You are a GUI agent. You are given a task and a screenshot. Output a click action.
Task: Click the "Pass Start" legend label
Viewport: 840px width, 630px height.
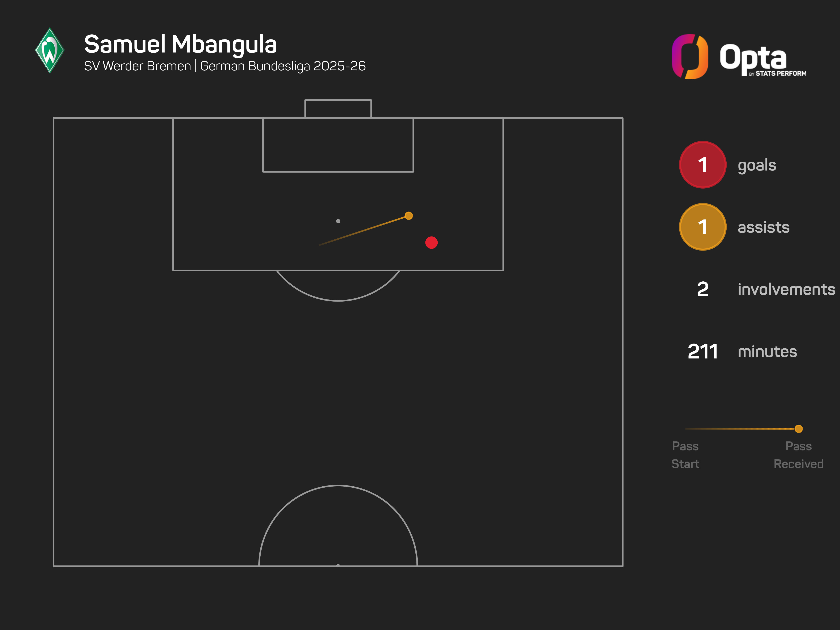click(685, 455)
